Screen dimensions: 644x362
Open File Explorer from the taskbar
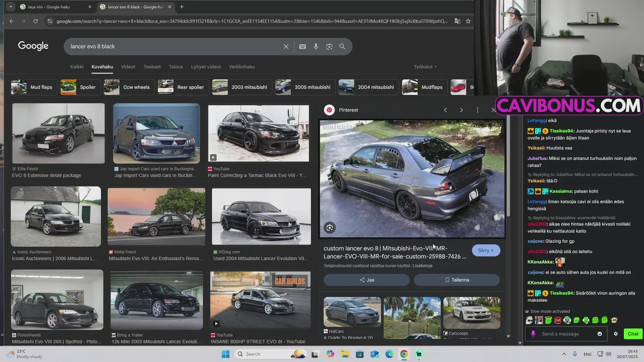345,354
